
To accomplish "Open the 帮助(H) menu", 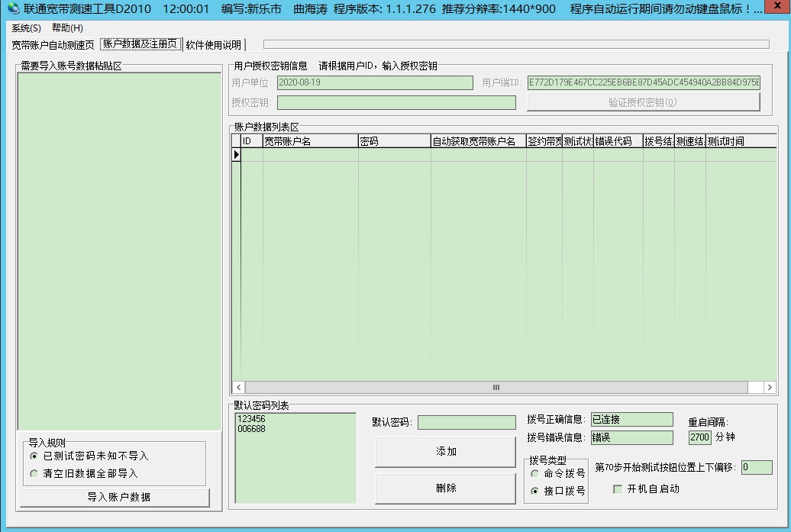I will point(68,28).
